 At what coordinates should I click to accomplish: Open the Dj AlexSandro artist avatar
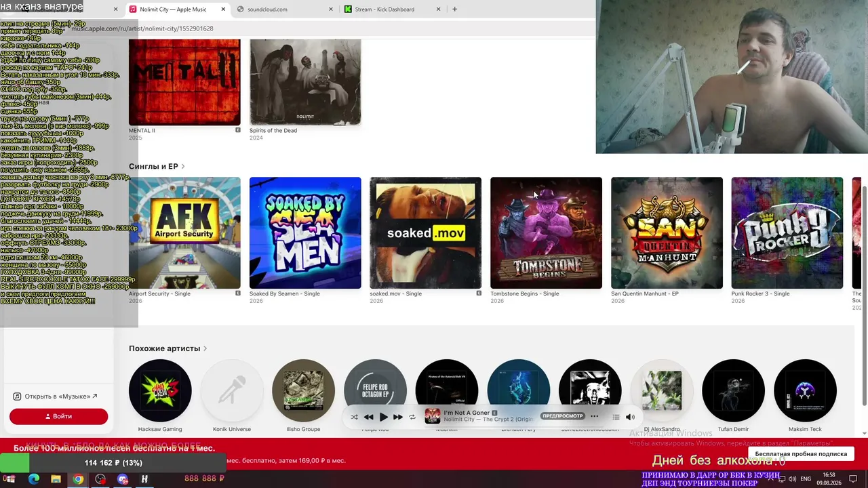[x=662, y=390]
